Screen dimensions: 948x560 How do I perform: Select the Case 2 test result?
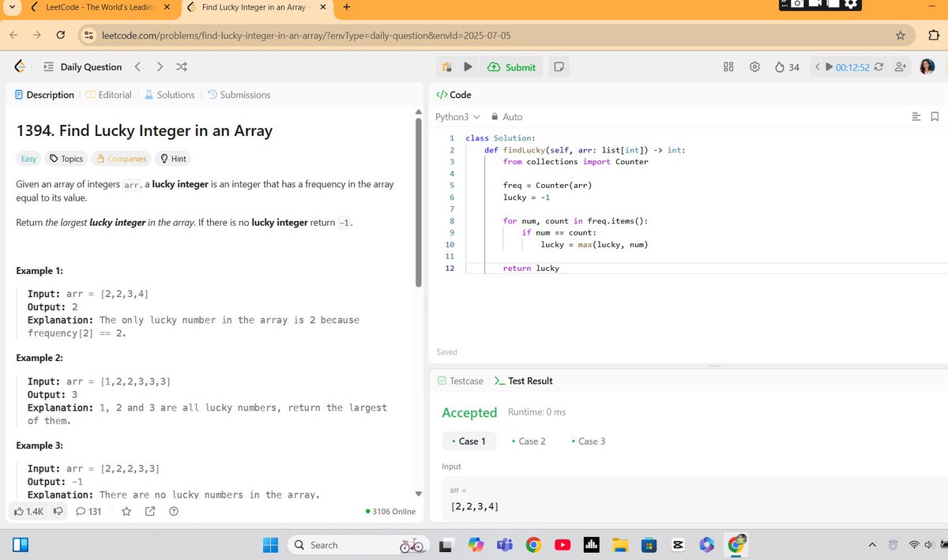point(529,441)
